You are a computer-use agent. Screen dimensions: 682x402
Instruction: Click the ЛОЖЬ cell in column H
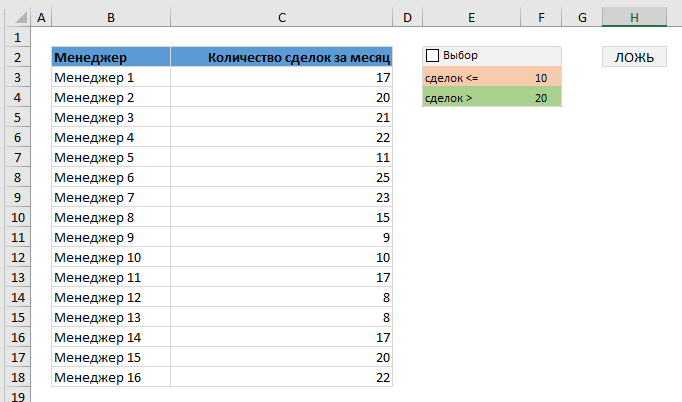point(634,57)
